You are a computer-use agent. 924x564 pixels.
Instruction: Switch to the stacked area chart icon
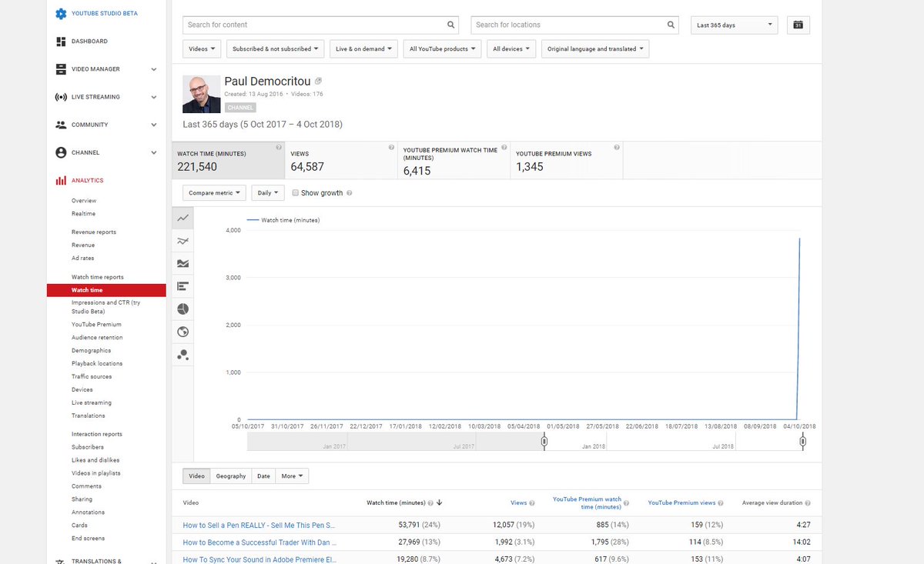183,263
